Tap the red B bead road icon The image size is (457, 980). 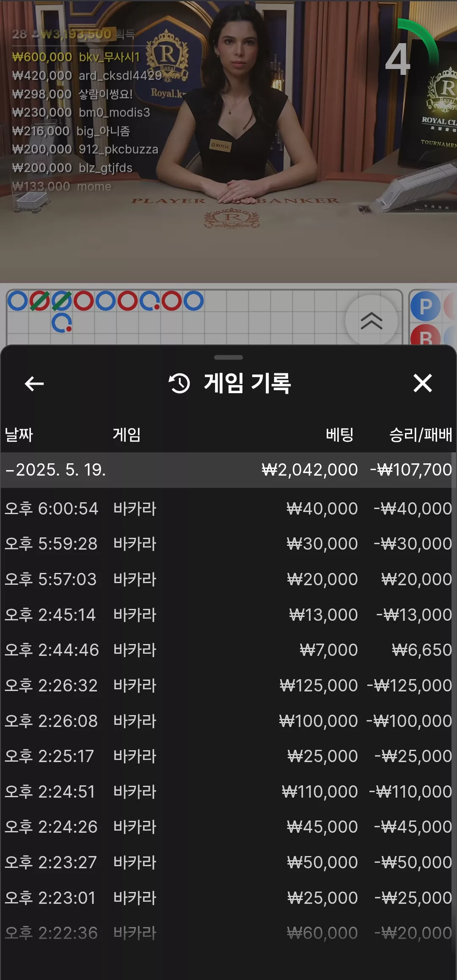click(425, 336)
